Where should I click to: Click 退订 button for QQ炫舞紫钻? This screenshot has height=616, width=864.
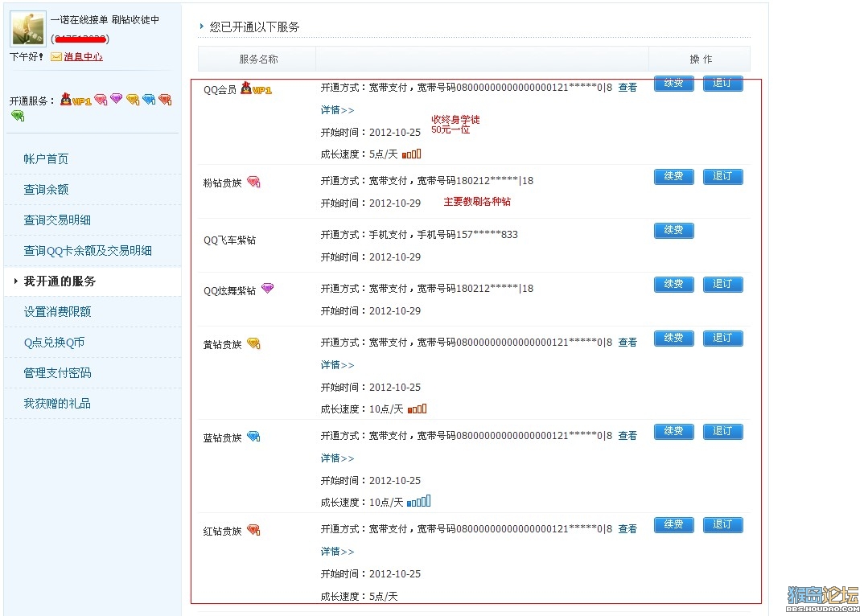723,285
